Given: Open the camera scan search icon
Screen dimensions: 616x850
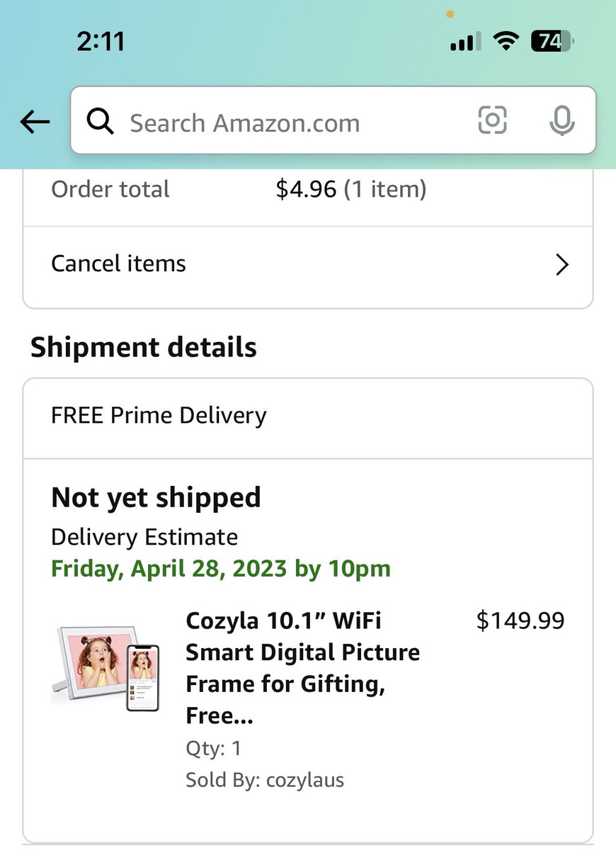Looking at the screenshot, I should pyautogui.click(x=493, y=120).
